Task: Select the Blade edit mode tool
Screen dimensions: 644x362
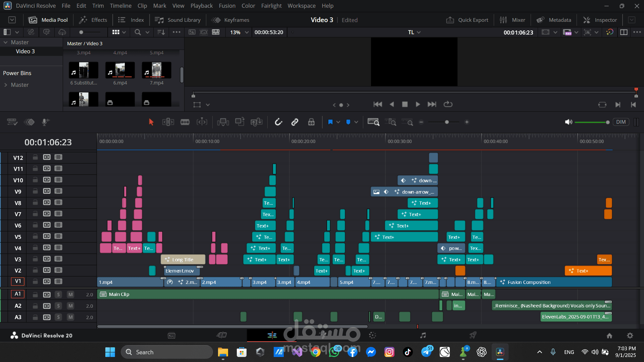Action: [185, 122]
